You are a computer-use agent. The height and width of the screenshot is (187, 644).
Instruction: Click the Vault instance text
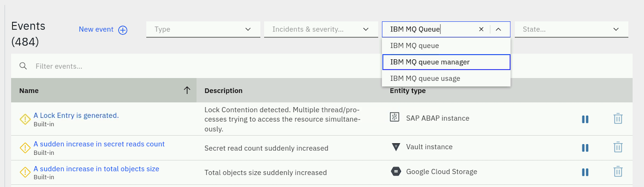coord(429,147)
